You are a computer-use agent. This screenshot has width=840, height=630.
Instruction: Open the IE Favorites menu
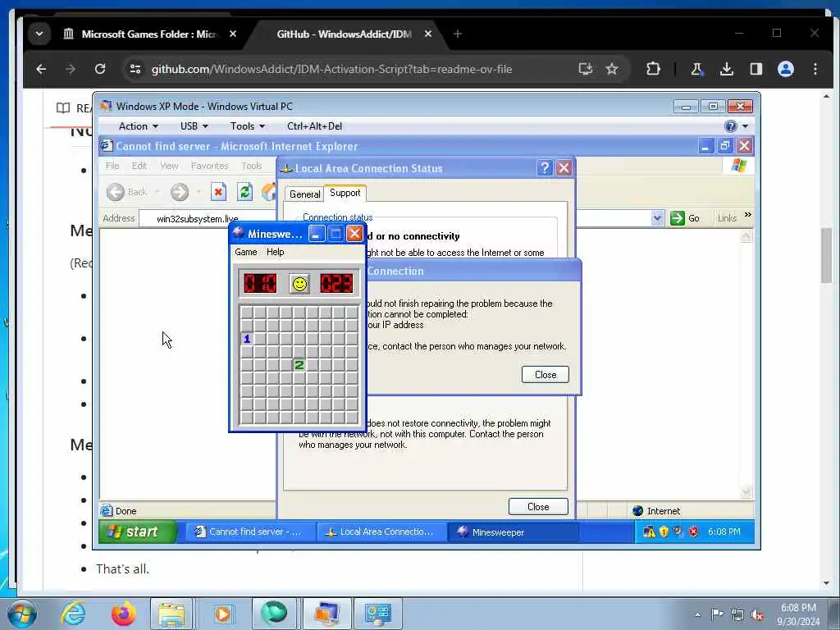(209, 166)
